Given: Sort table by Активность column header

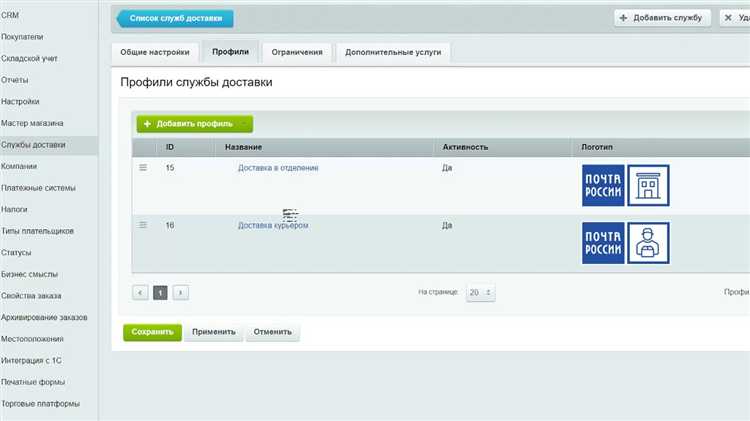Looking at the screenshot, I should [x=465, y=147].
